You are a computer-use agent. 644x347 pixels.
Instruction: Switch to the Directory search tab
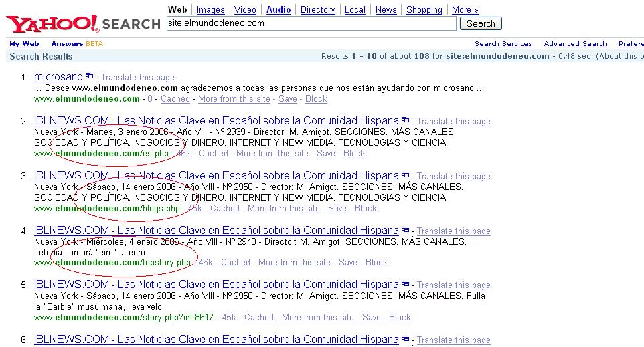(x=317, y=9)
